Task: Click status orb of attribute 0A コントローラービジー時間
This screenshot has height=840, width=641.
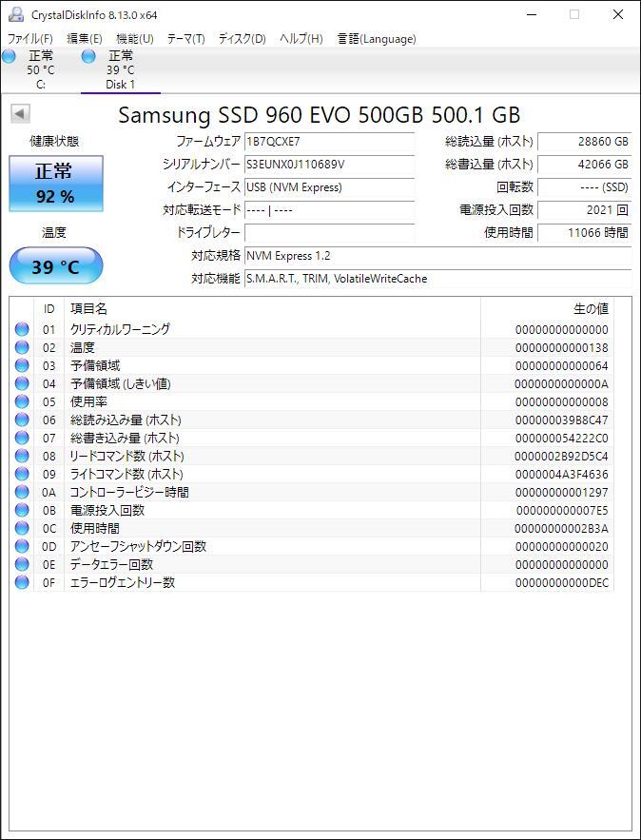Action: (x=22, y=492)
